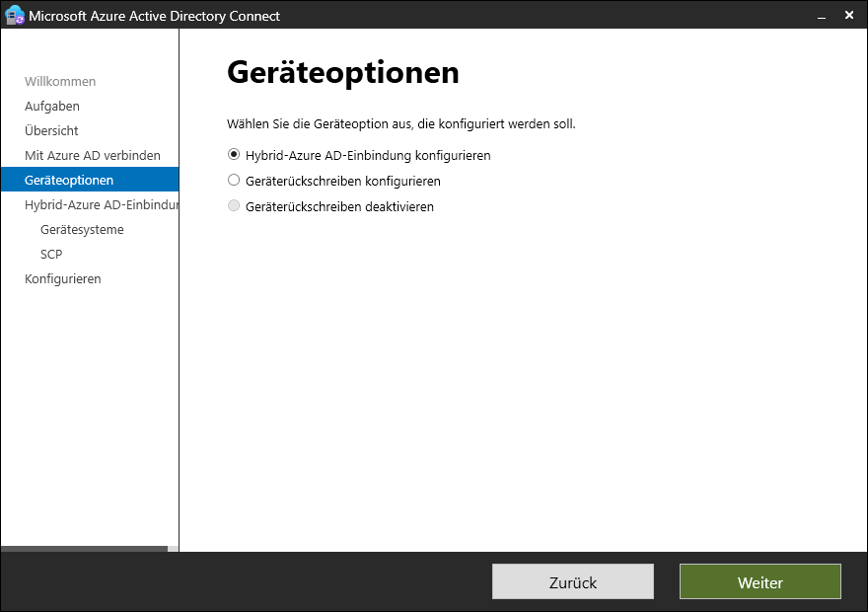Select the SCP sub-step in sidebar
The image size is (868, 612).
51,254
